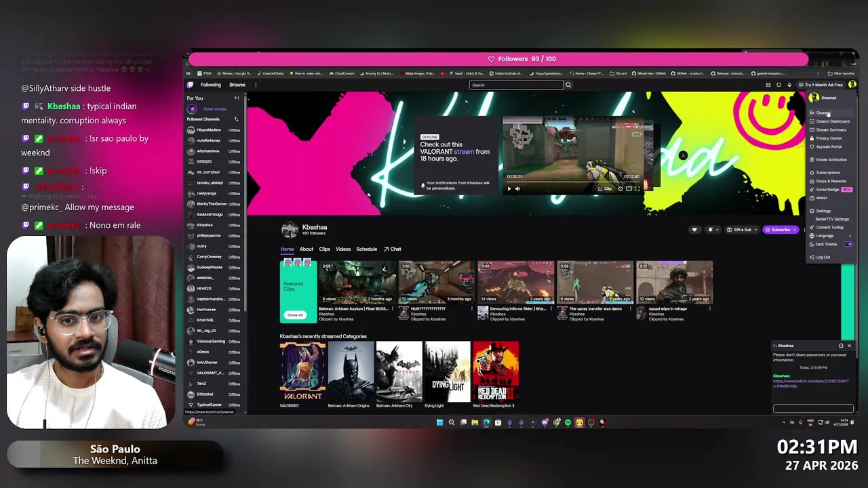Open Browse page in Twitch nav

tap(237, 85)
